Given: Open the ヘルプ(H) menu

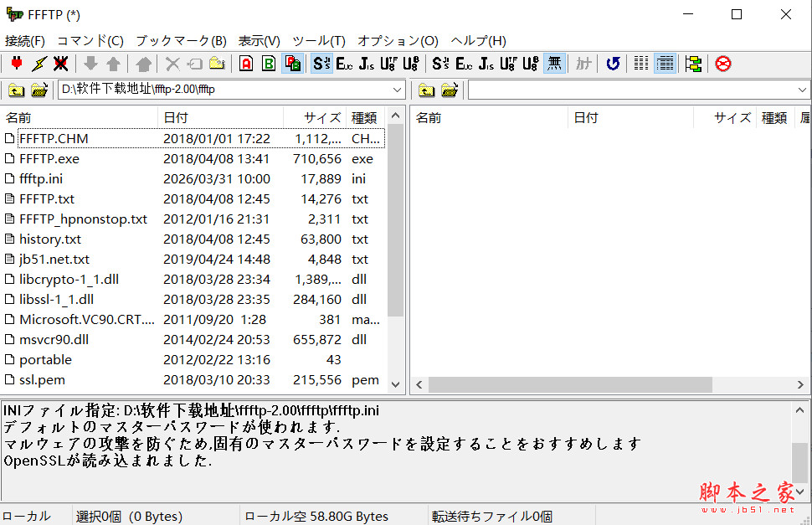Looking at the screenshot, I should [x=478, y=41].
